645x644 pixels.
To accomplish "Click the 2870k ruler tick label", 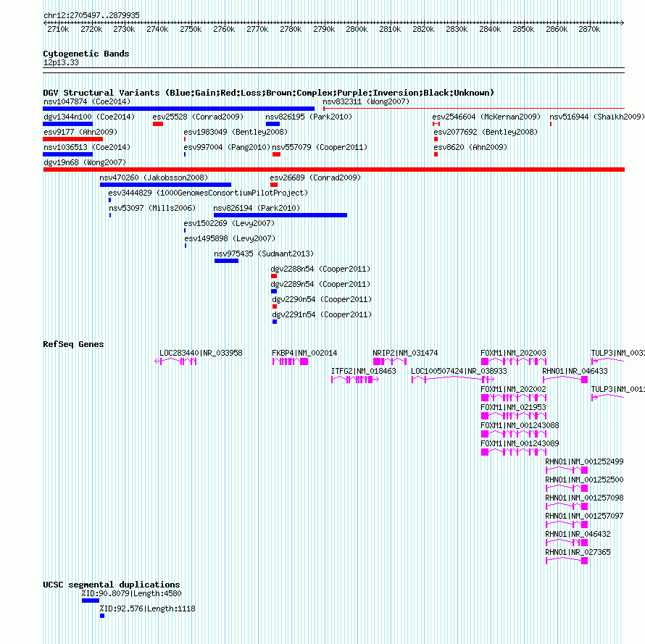I will [x=589, y=29].
